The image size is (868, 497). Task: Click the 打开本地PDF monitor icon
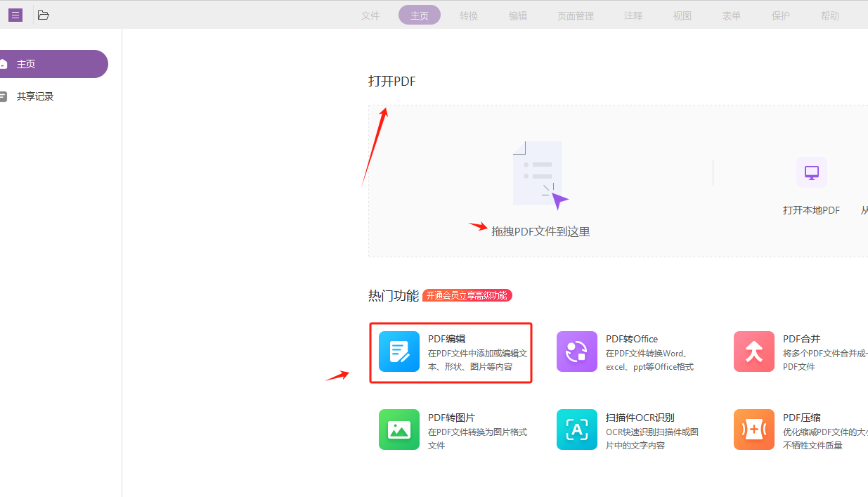click(x=811, y=172)
